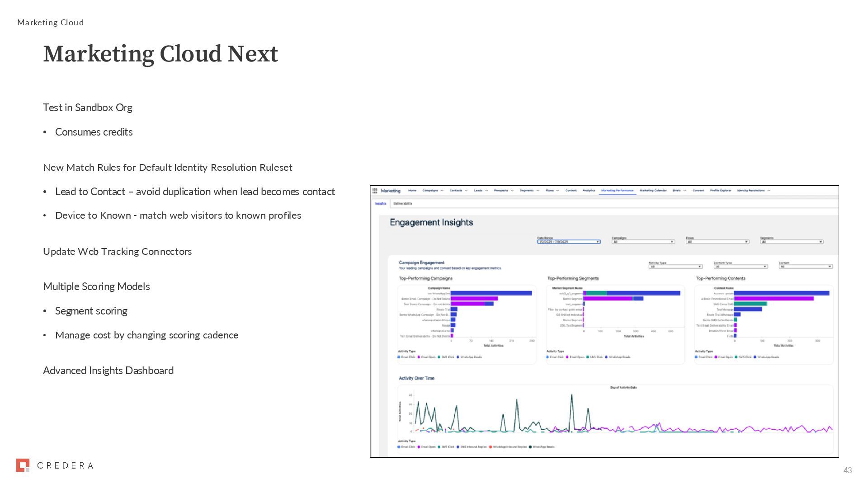Image resolution: width=868 pixels, height=488 pixels.
Task: Open the App Launcher grid icon
Action: pos(375,191)
